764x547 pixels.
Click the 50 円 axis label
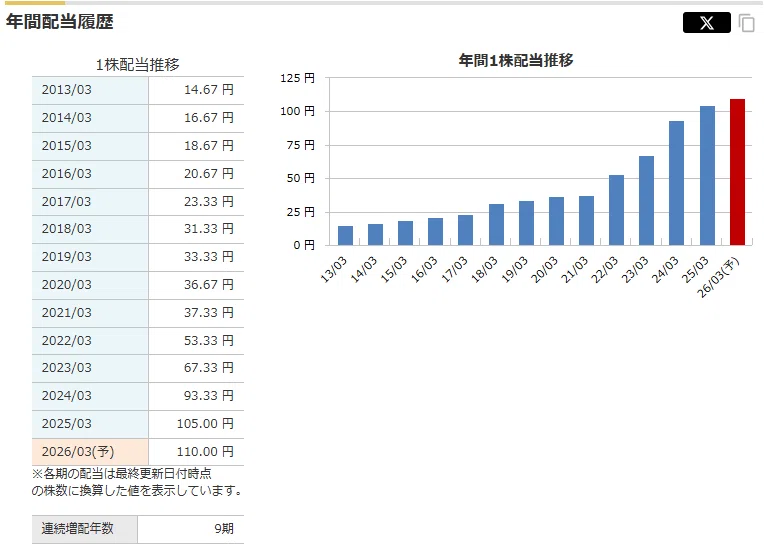click(x=301, y=178)
